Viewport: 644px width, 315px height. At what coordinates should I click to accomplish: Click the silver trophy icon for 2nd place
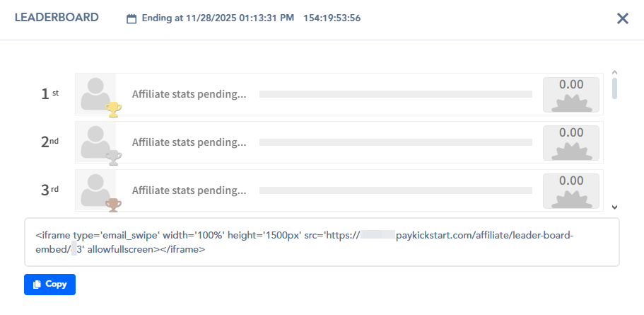tap(113, 157)
